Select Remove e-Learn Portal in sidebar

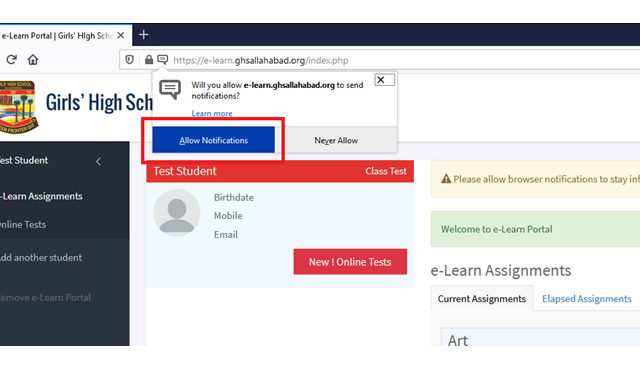45,298
